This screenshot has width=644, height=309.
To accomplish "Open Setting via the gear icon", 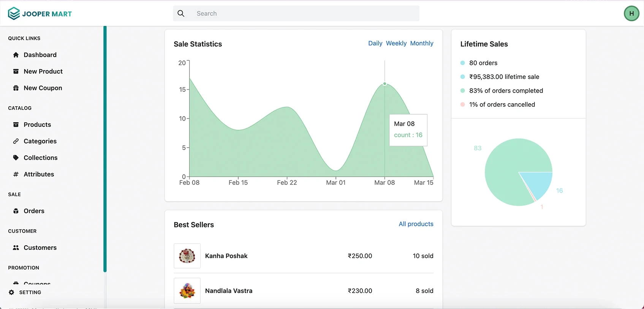I will click(11, 292).
